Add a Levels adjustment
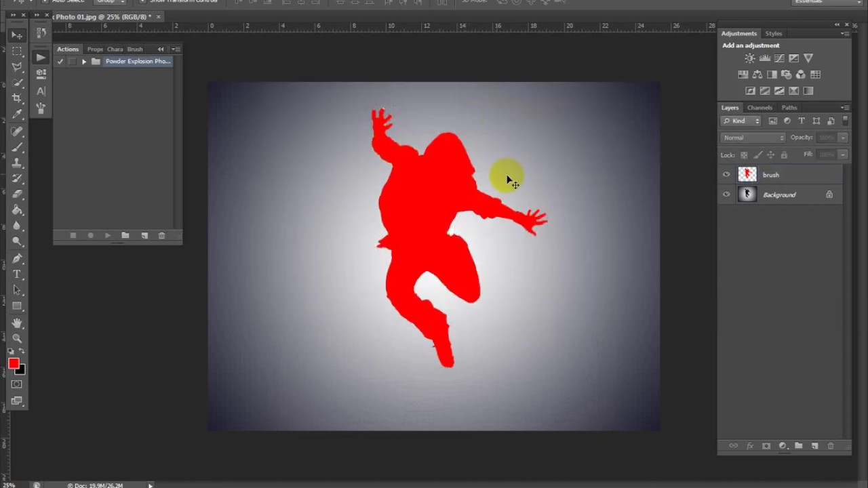The width and height of the screenshot is (868, 488). click(765, 58)
